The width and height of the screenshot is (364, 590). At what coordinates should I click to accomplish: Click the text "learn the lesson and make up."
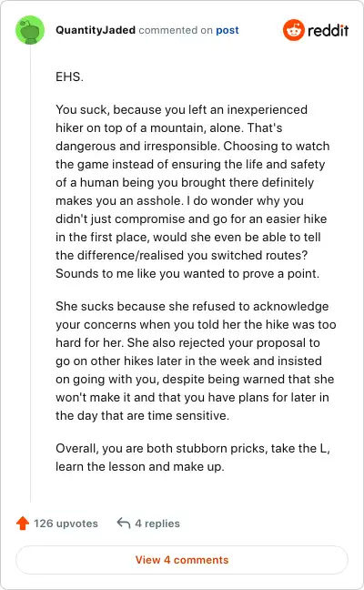point(140,466)
